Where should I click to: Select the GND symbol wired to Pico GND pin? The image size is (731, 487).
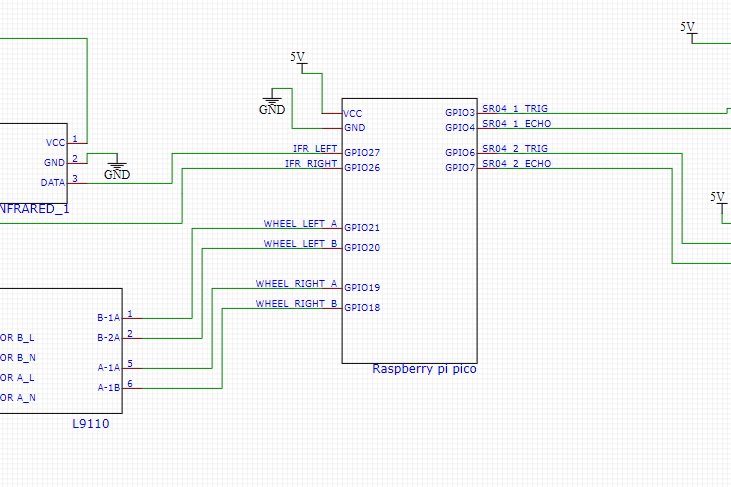[x=272, y=102]
